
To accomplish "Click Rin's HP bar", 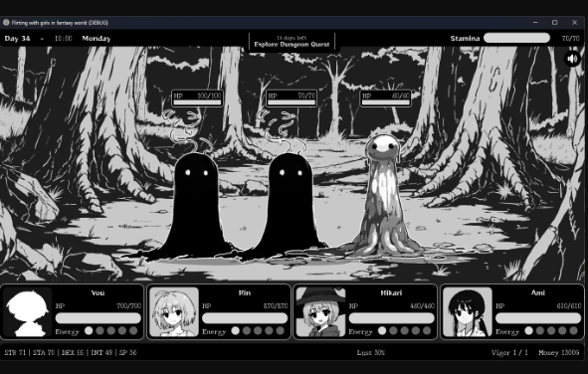I will (245, 318).
